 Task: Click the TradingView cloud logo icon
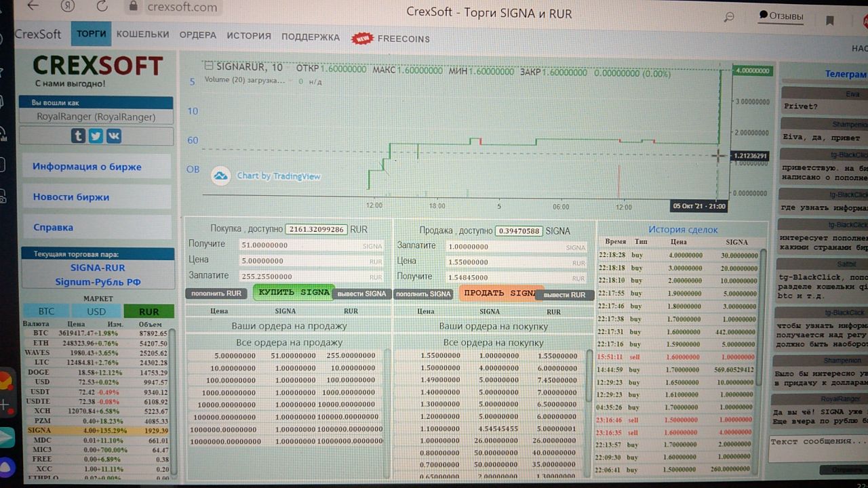coord(220,176)
